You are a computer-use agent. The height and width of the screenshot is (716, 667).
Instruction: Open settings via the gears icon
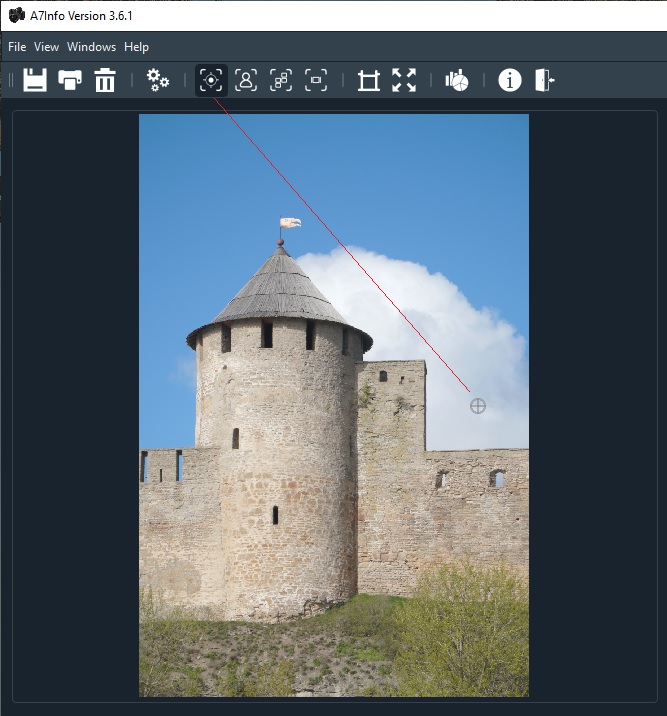[x=158, y=81]
